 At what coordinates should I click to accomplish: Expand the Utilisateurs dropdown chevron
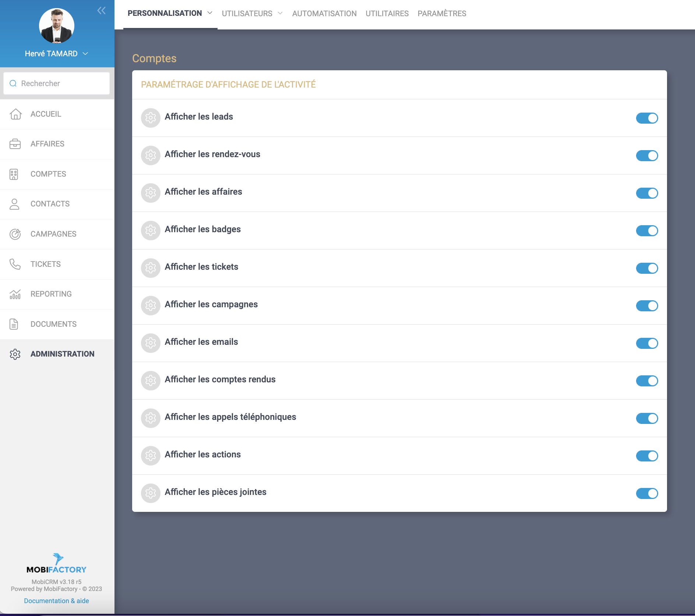[x=280, y=13]
